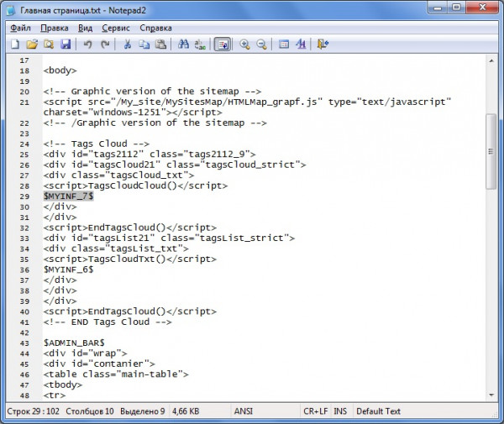The height and width of the screenshot is (424, 504).
Task: Click the vertical scrollbar thumb
Action: [x=491, y=151]
